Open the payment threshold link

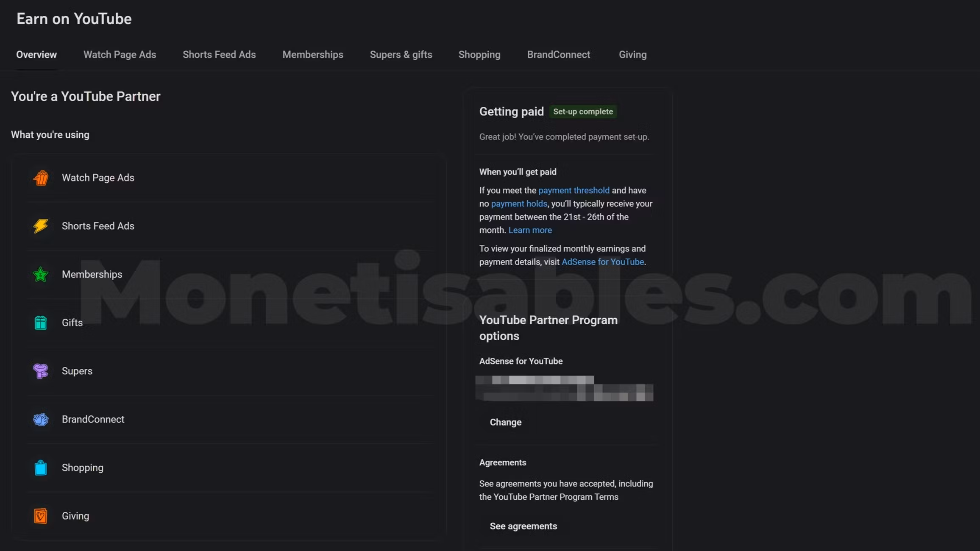point(574,191)
